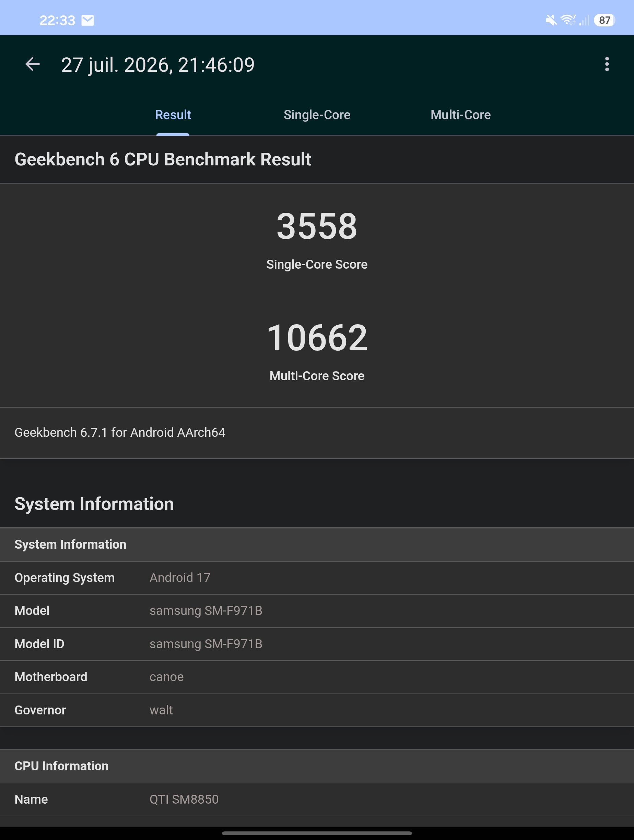Tap the Wi-Fi icon in status bar
The image size is (634, 840).
(x=568, y=20)
